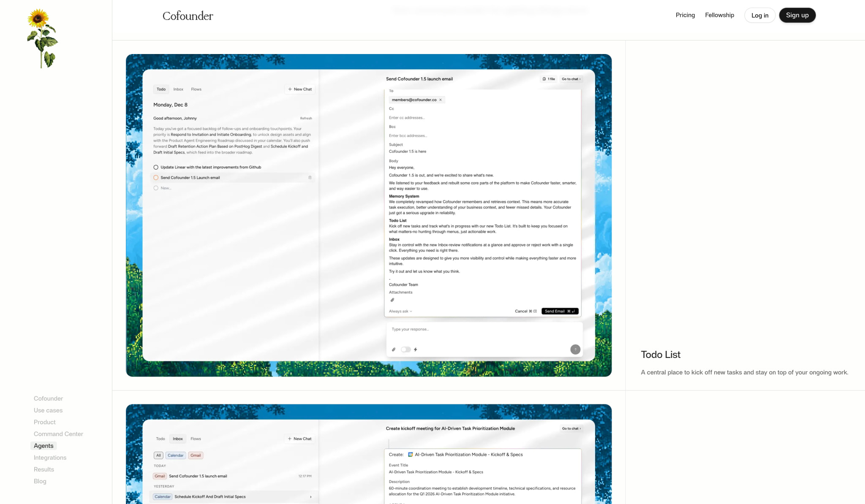Click Go to chat in the email panel
The image size is (865, 504).
(571, 79)
